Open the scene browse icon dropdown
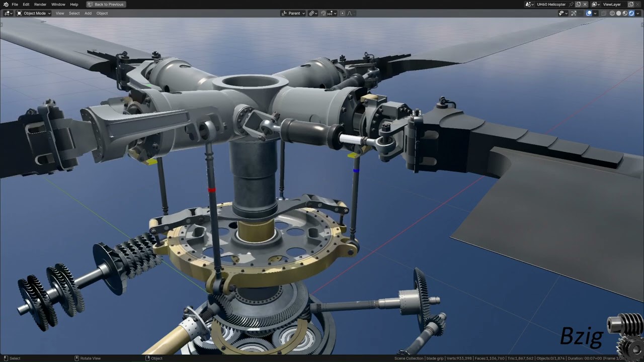Viewport: 644px width, 362px height. coord(530,4)
